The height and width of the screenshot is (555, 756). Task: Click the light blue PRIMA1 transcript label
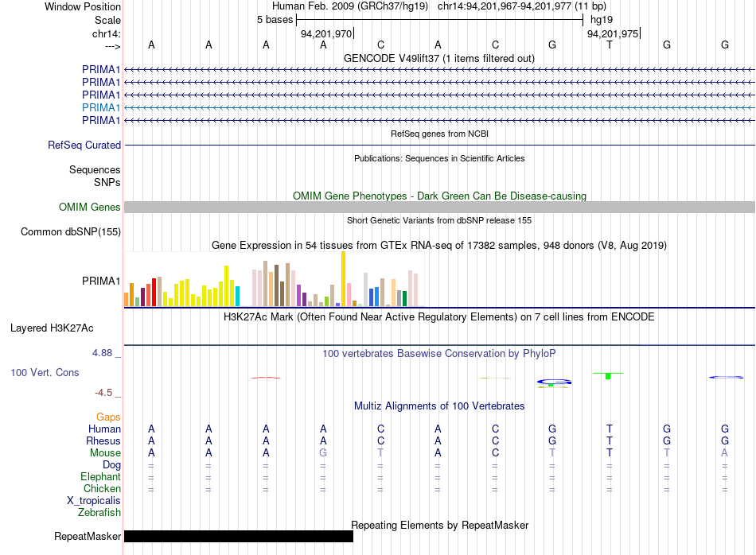click(101, 107)
